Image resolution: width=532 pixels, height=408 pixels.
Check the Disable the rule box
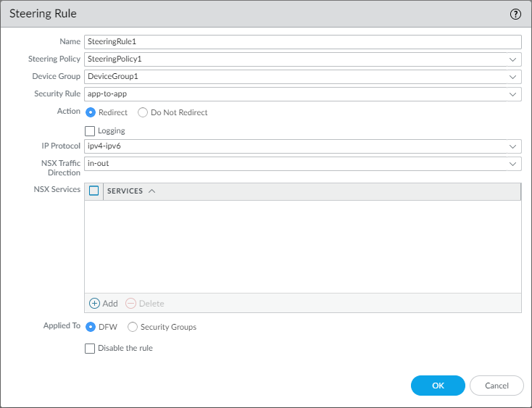pyautogui.click(x=90, y=349)
